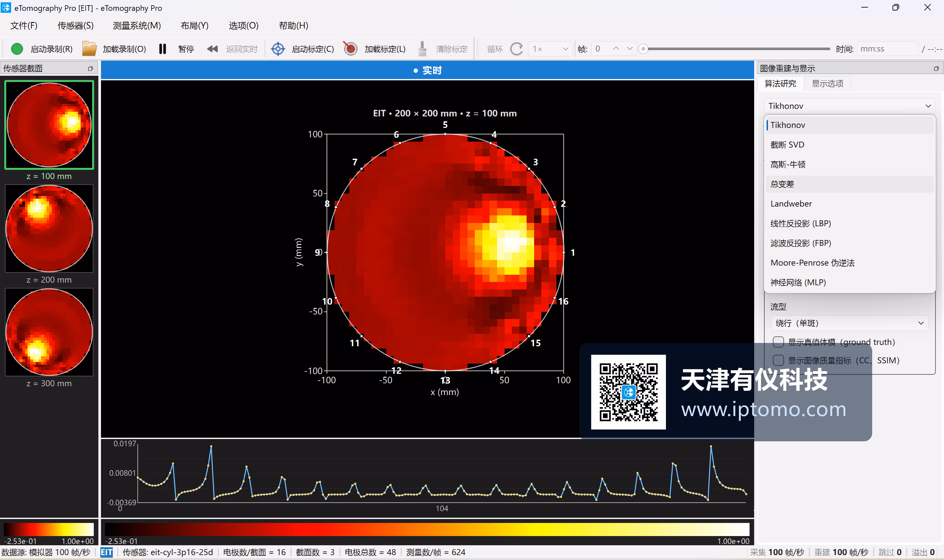
Task: Click the 加载录制(O) label
Action: (x=125, y=49)
